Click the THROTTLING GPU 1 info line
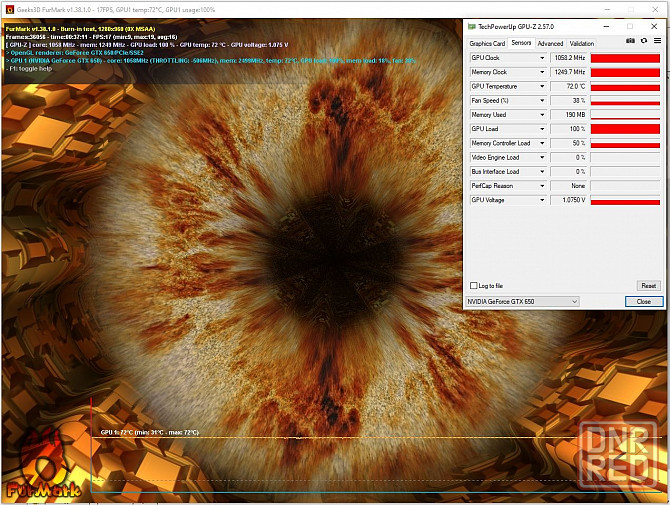 [x=211, y=61]
